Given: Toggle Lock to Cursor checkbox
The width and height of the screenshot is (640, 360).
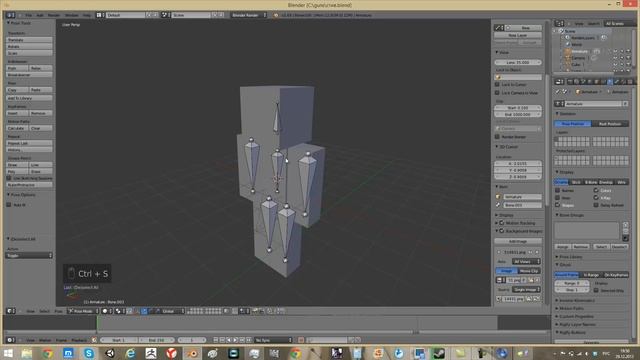Looking at the screenshot, I should click(497, 84).
